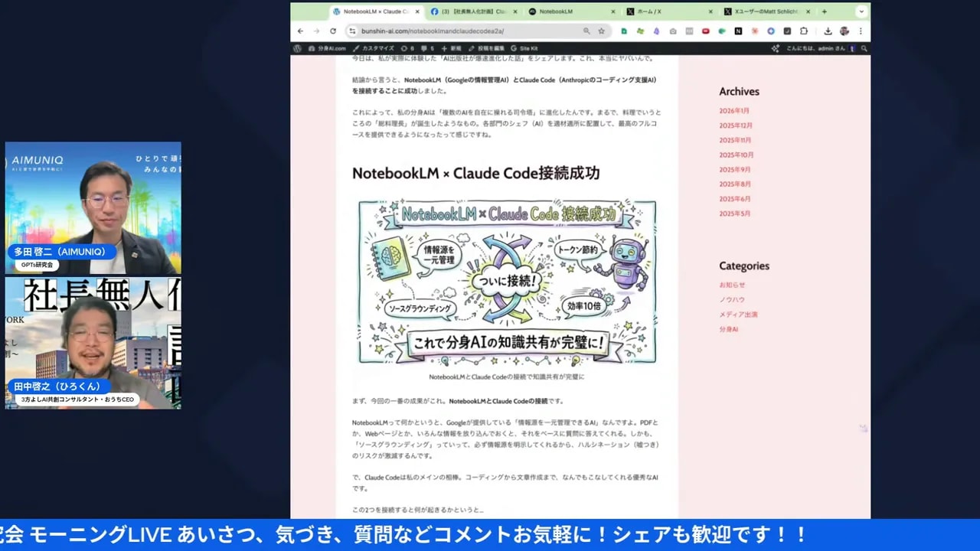The image size is (980, 551).
Task: Open Chrome's three-dot menu
Action: (861, 31)
